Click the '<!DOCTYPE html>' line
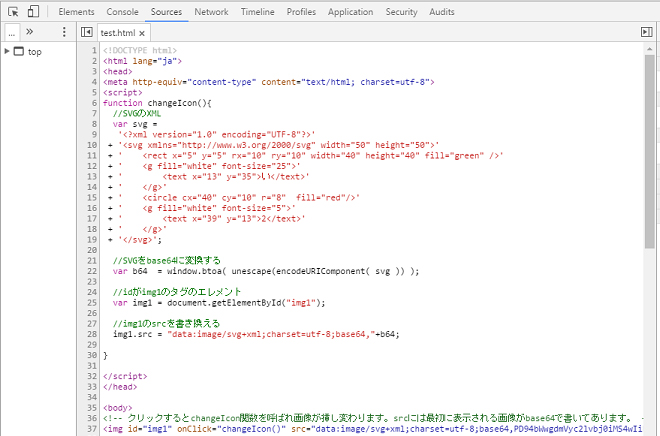The width and height of the screenshot is (660, 436). [x=140, y=51]
